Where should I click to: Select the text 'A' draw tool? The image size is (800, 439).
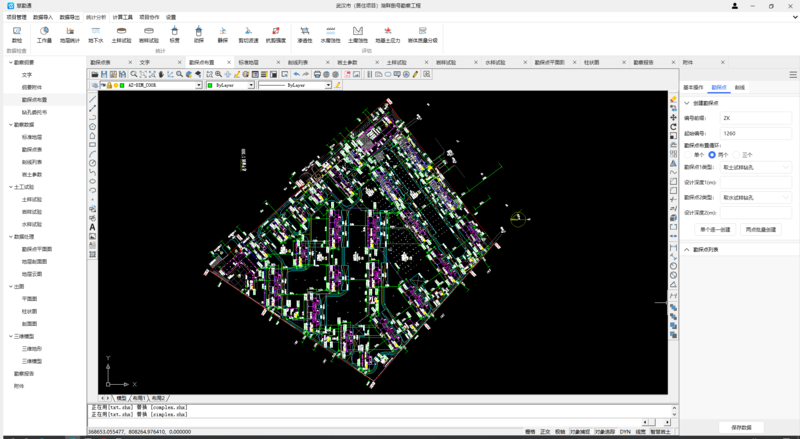92,227
